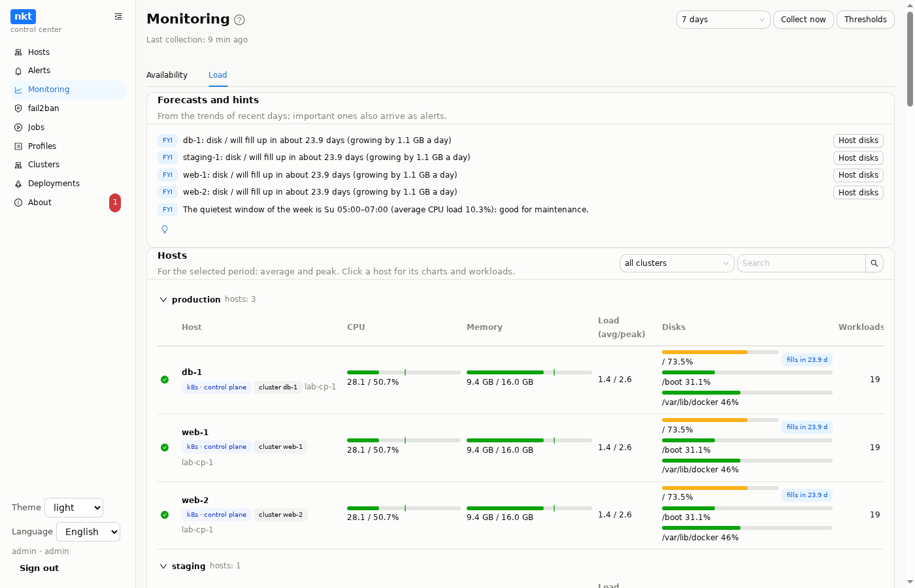
Task: Click the lightbulb hint icon
Action: [165, 229]
